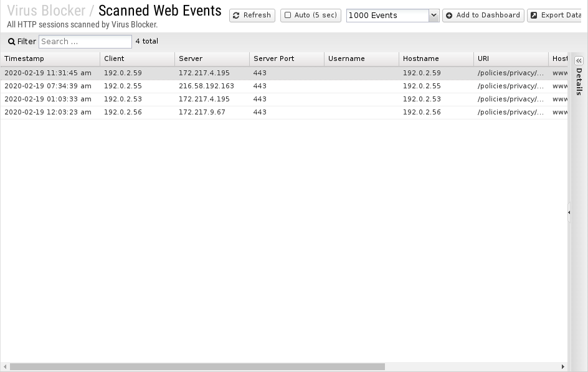Sort by the Timestamp column header
The image size is (588, 372).
[50, 59]
